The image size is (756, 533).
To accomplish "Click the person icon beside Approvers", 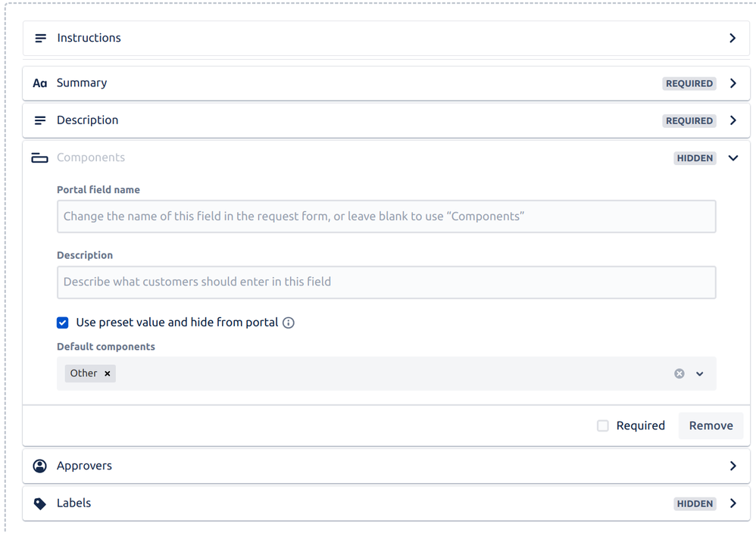I will pyautogui.click(x=39, y=465).
